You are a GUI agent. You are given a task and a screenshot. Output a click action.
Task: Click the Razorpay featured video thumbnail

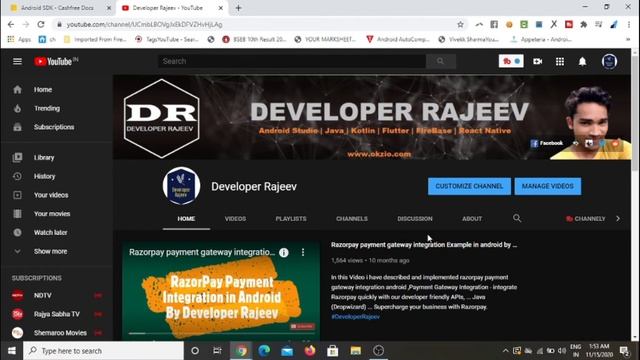(221, 292)
